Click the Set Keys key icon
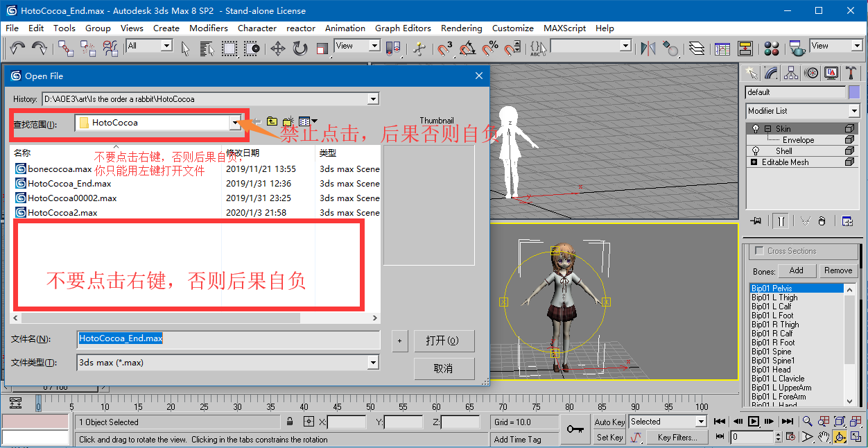 click(575, 429)
